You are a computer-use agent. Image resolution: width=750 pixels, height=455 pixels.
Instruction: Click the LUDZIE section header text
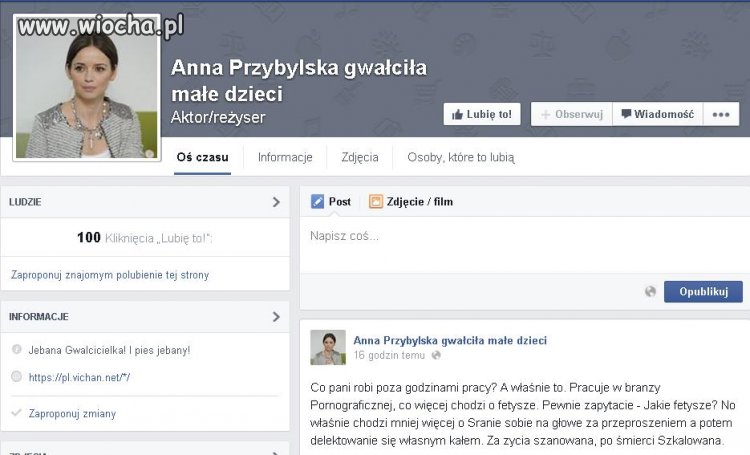pyautogui.click(x=25, y=202)
